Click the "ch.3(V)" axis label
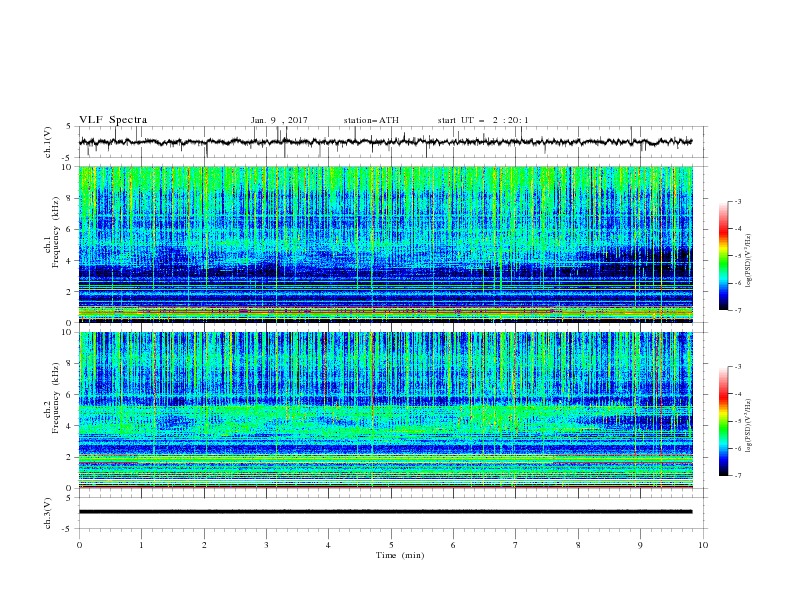 point(48,513)
